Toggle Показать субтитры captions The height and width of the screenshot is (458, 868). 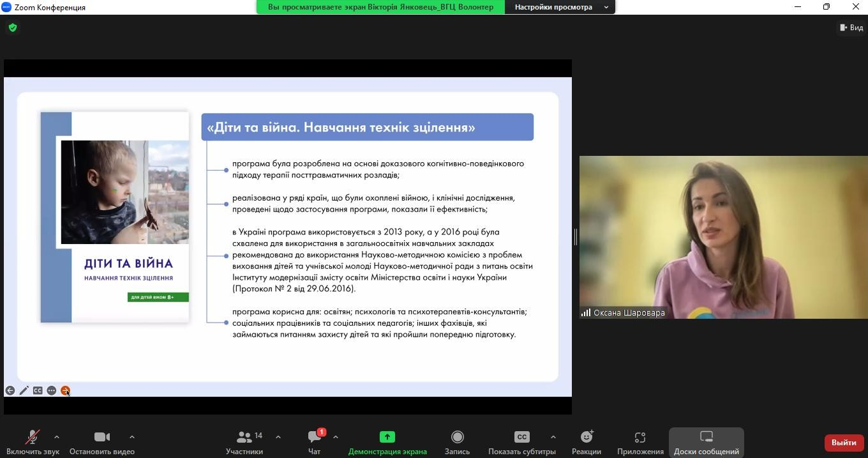521,442
